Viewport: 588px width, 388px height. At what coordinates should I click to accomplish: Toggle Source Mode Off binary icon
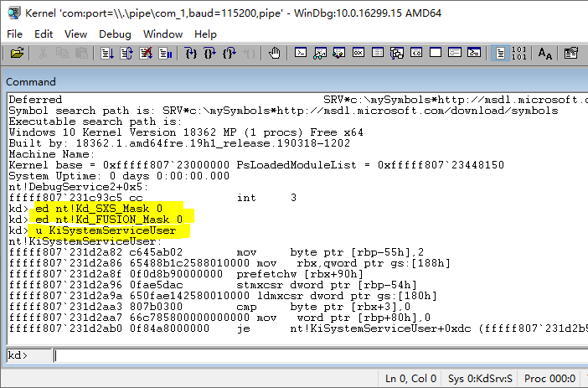coord(519,54)
